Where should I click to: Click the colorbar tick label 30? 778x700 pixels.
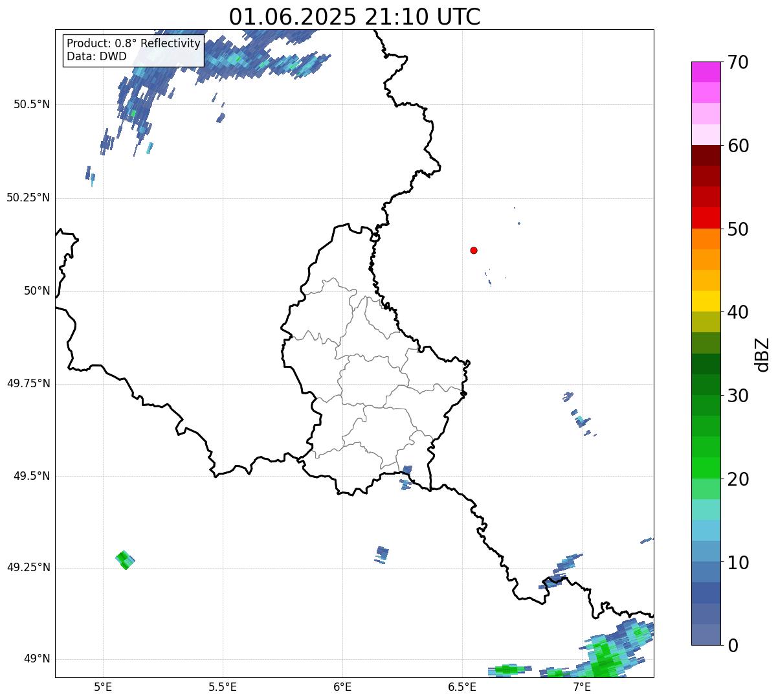(738, 396)
